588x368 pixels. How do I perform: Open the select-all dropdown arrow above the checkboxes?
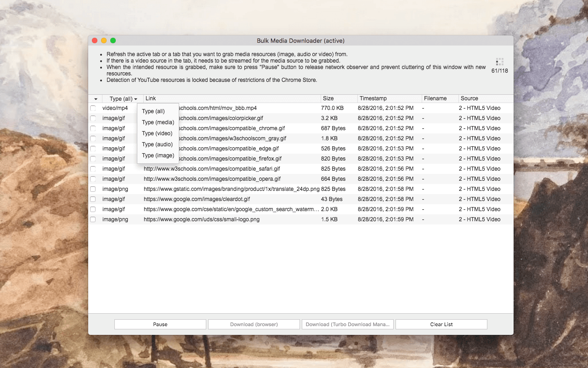click(95, 98)
